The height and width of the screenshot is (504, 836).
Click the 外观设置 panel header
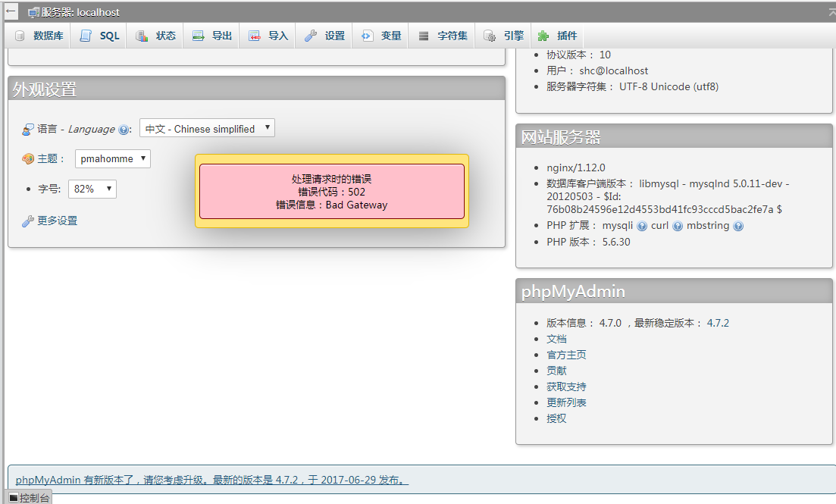coord(256,89)
